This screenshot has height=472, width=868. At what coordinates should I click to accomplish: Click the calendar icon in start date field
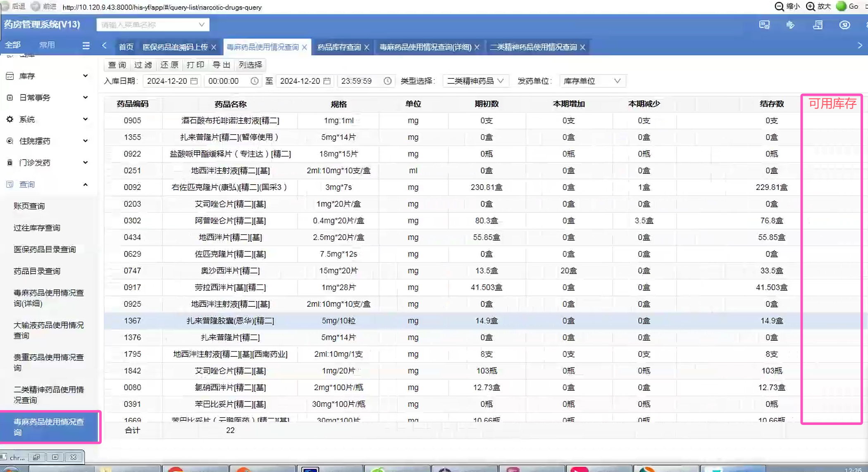(x=194, y=81)
